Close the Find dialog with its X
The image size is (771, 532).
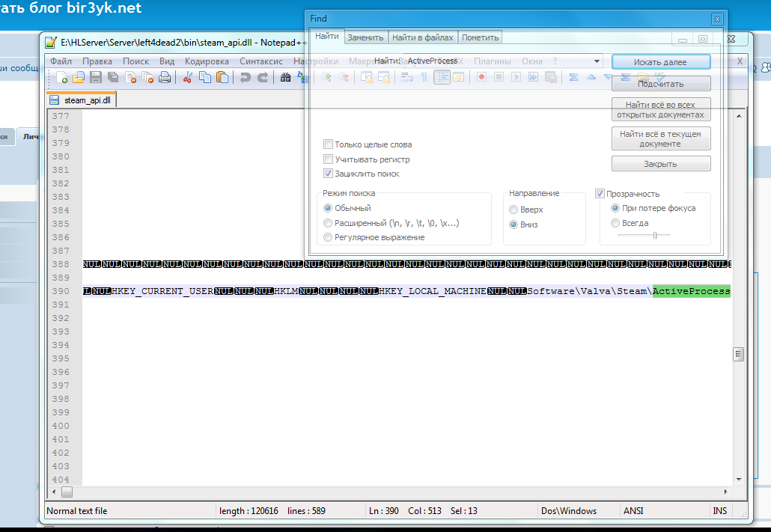[717, 19]
